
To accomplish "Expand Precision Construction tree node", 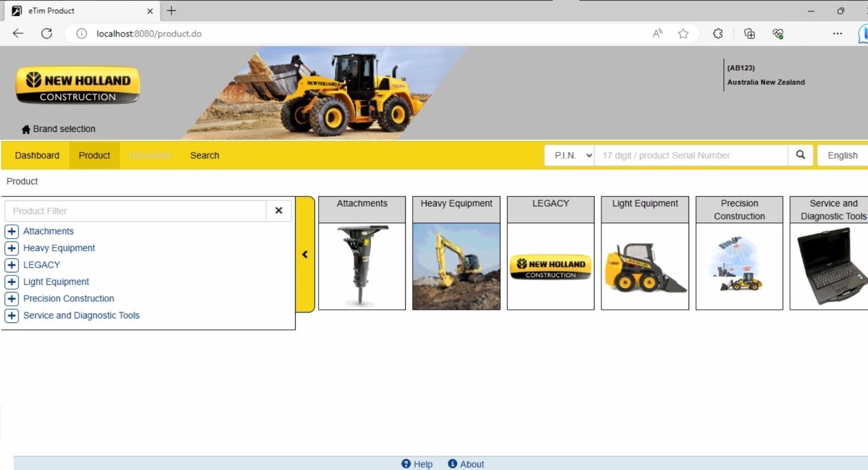I will click(x=11, y=298).
